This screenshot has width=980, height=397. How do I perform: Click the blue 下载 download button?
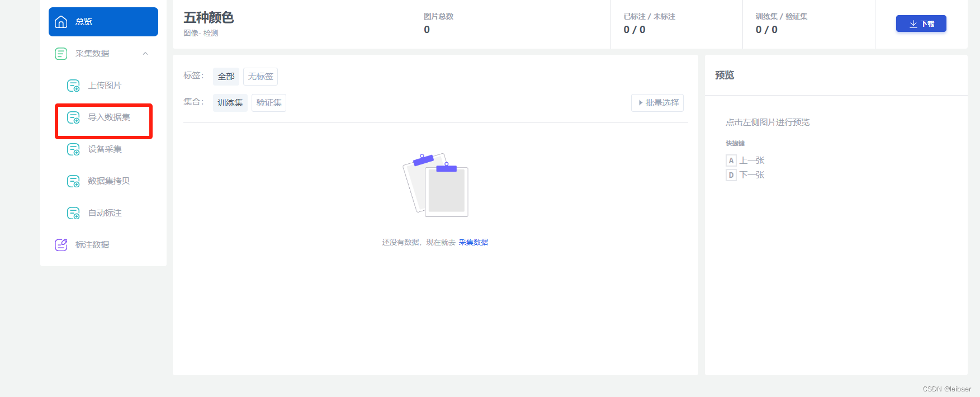coord(921,23)
